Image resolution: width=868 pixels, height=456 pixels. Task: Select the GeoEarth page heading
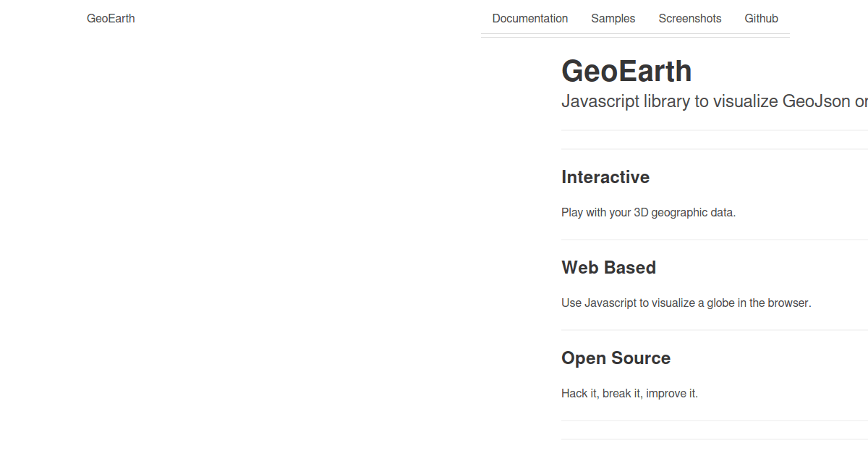626,71
